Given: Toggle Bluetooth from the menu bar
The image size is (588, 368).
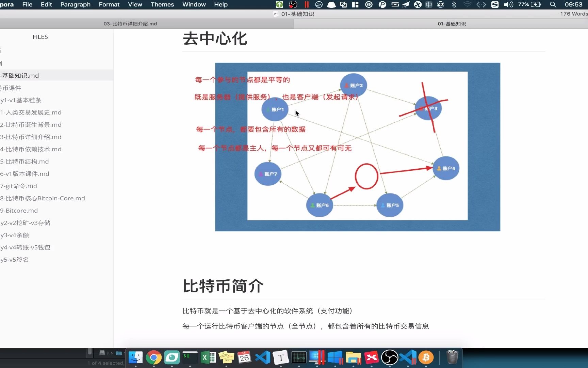Looking at the screenshot, I should click(x=454, y=4).
